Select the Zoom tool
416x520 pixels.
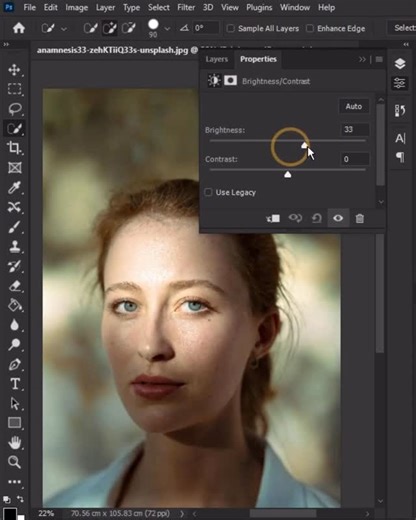(14, 462)
